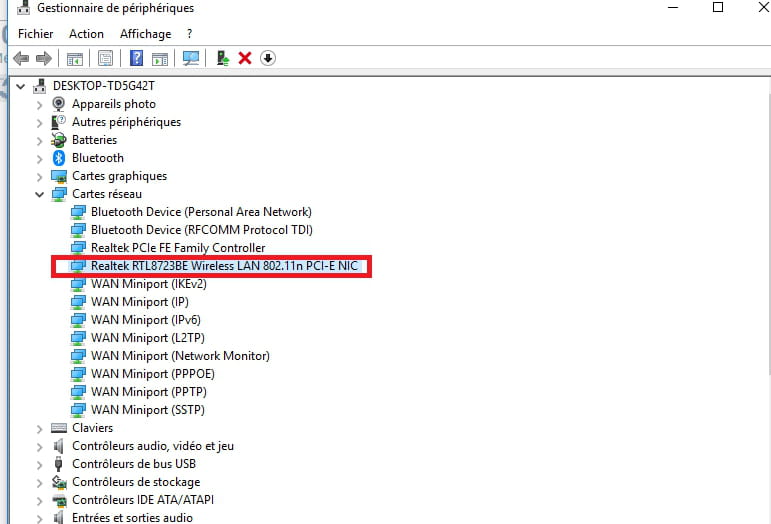Select WAN Miniport (PPPOE)
The width and height of the screenshot is (771, 524).
pyautogui.click(x=152, y=374)
